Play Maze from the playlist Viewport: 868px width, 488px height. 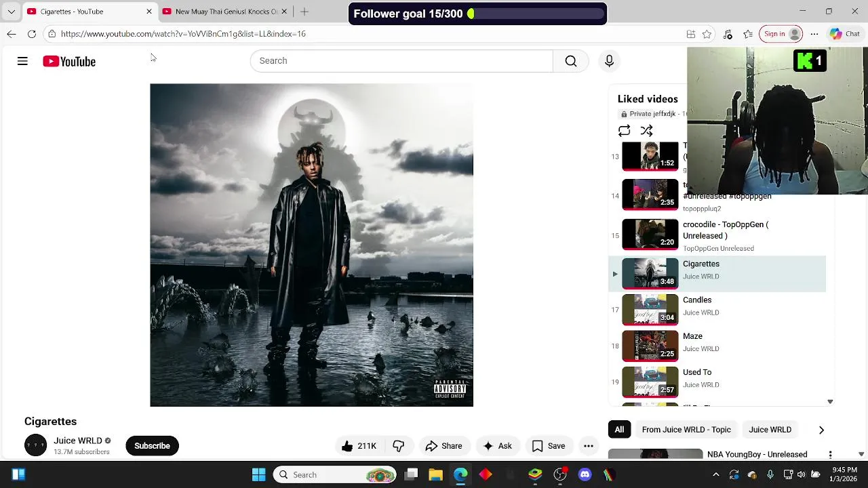(x=717, y=346)
